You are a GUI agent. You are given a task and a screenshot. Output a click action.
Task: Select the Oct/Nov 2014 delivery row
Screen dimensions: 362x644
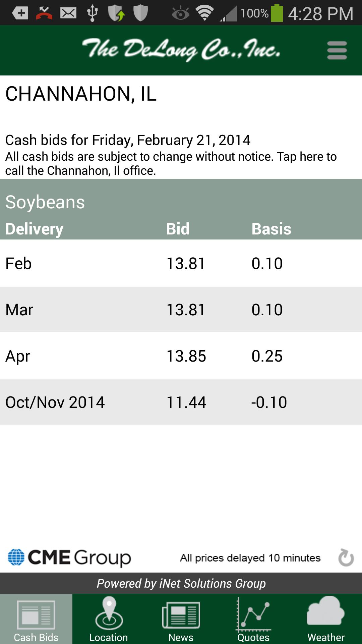tap(181, 402)
